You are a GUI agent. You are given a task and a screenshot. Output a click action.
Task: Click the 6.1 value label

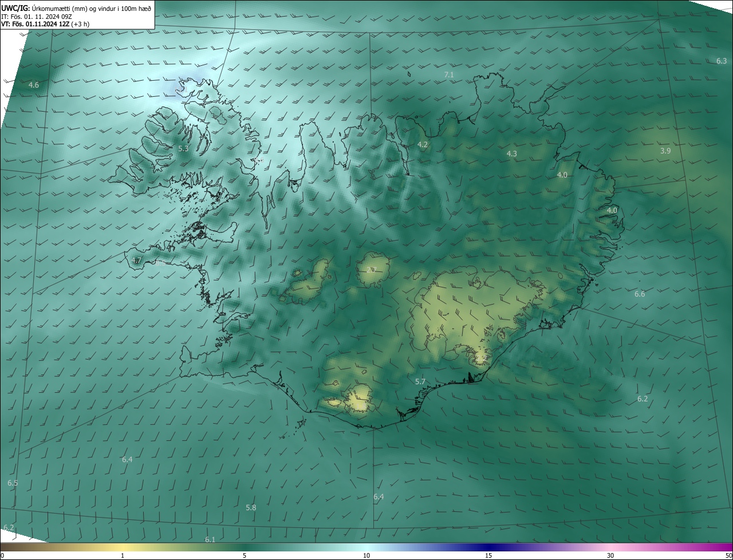(x=210, y=540)
